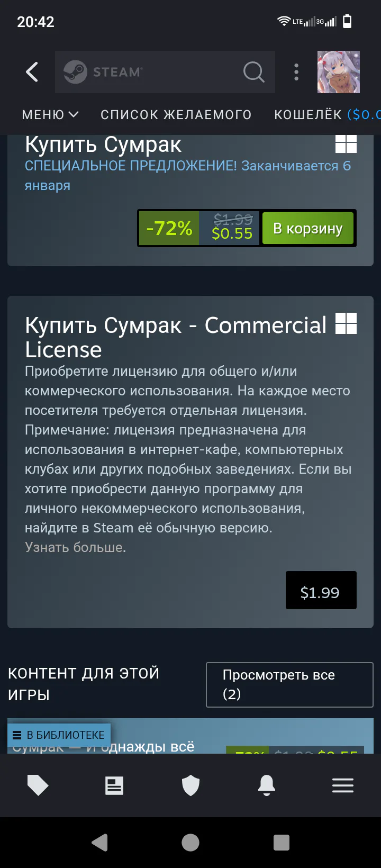Tap the -72% discount badge
This screenshot has height=868, width=381.
[x=169, y=229]
